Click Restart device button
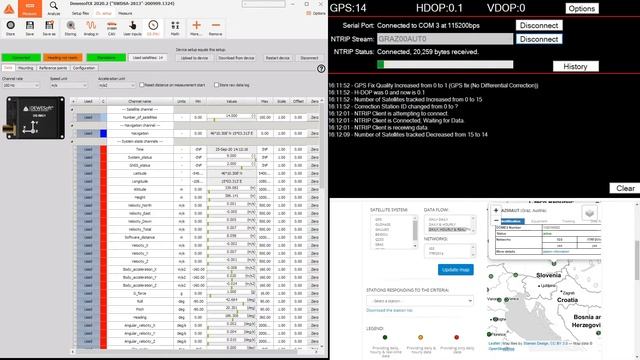 coord(278,58)
